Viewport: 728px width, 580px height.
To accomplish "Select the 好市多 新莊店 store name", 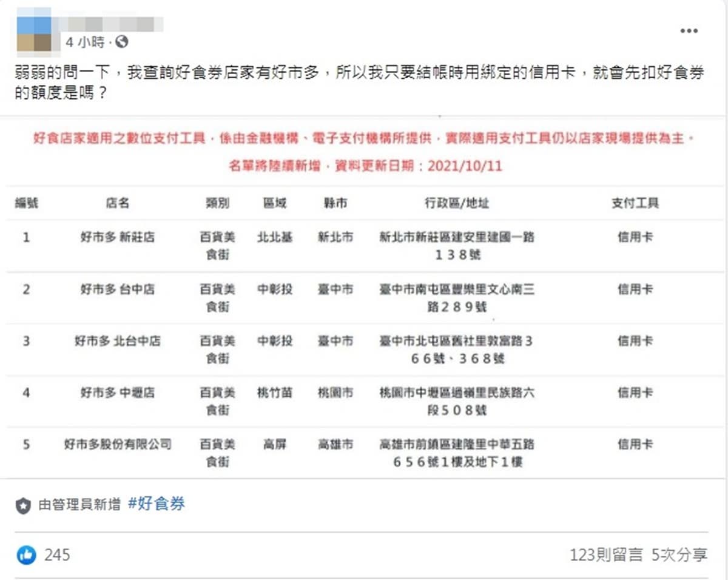I will click(118, 237).
